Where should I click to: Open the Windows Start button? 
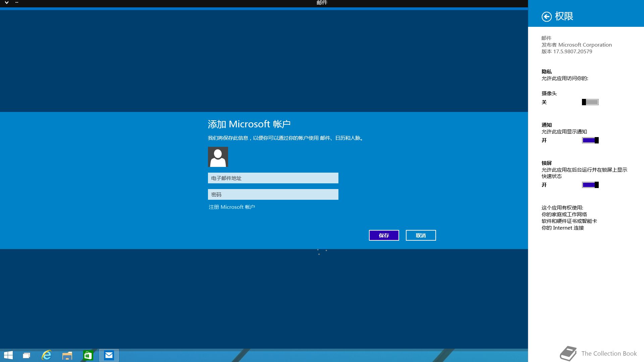8,355
